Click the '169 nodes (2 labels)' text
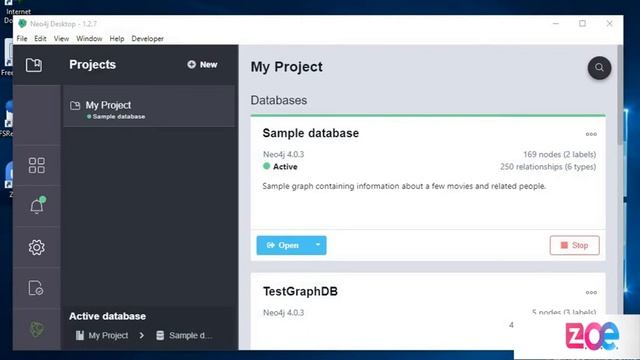The image size is (640, 360). click(560, 154)
